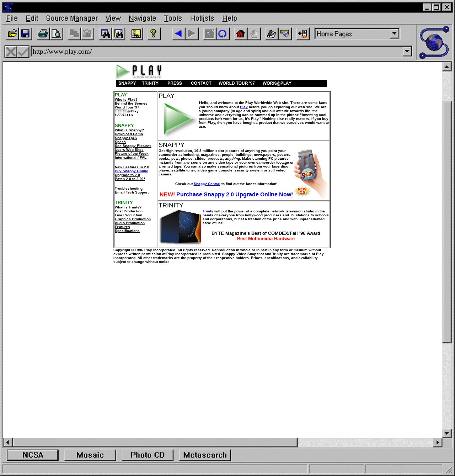The width and height of the screenshot is (455, 476).
Task: Print the page with the printer icon
Action: 43,34
